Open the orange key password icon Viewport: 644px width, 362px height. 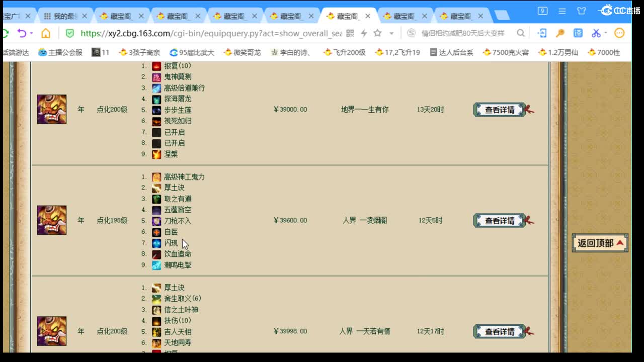point(560,33)
